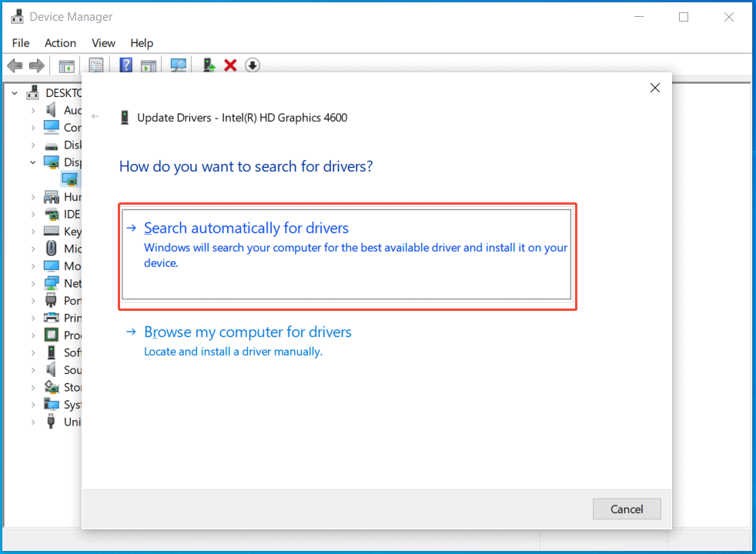Click the Cancel button

(626, 509)
